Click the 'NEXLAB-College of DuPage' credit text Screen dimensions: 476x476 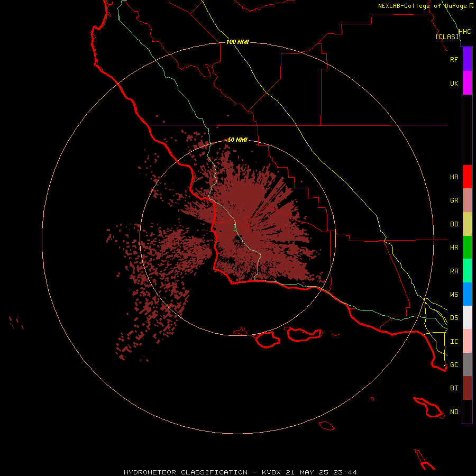click(422, 6)
